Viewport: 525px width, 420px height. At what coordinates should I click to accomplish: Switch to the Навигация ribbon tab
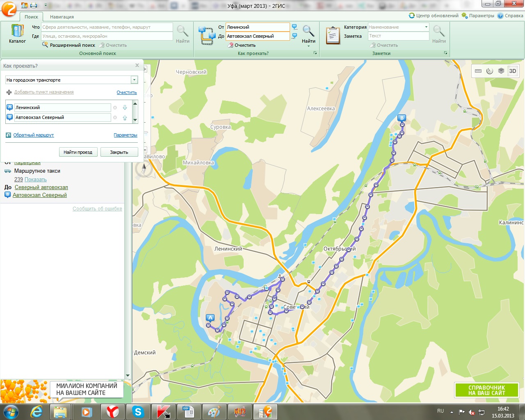point(62,17)
